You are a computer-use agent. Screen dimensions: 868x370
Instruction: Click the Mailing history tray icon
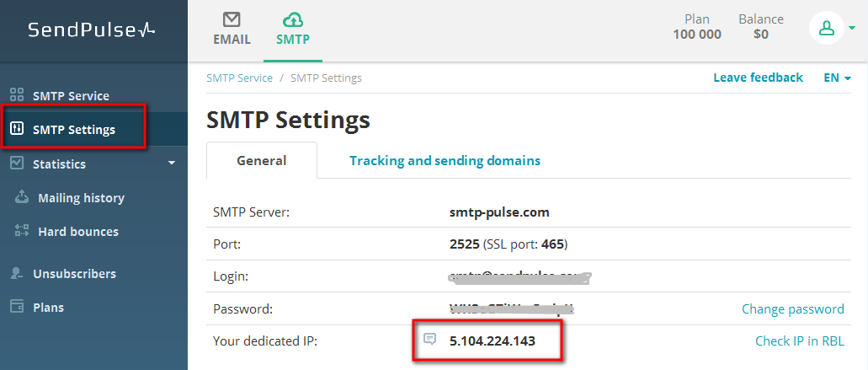pos(22,197)
